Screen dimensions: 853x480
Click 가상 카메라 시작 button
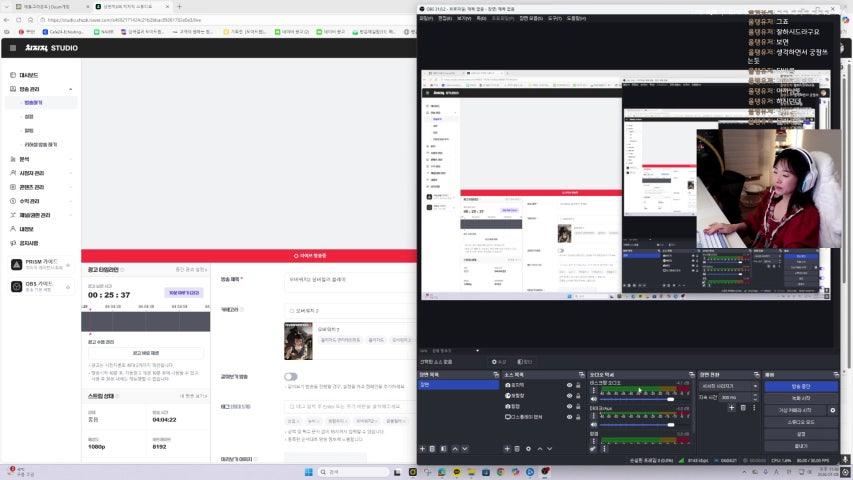click(795, 410)
